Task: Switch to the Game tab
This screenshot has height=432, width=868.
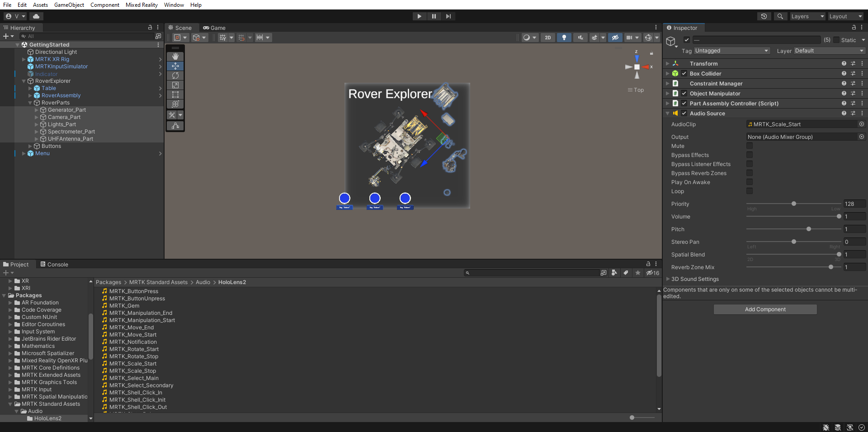Action: [x=214, y=28]
